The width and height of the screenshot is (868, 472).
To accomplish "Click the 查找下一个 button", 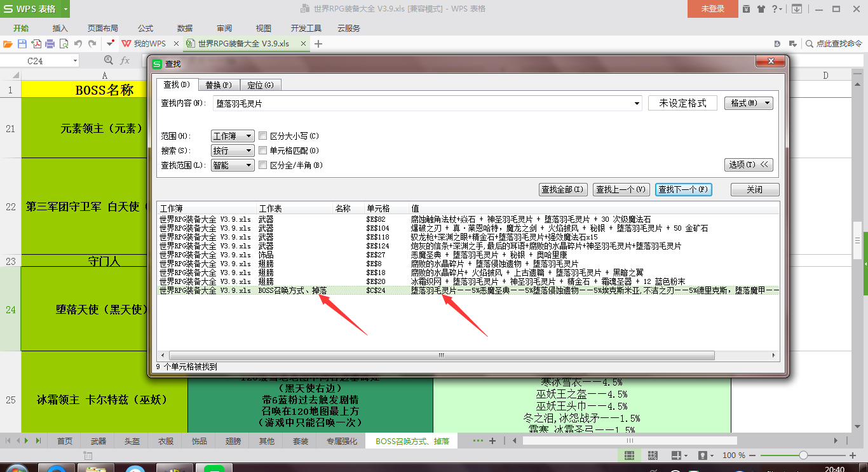I will [684, 189].
